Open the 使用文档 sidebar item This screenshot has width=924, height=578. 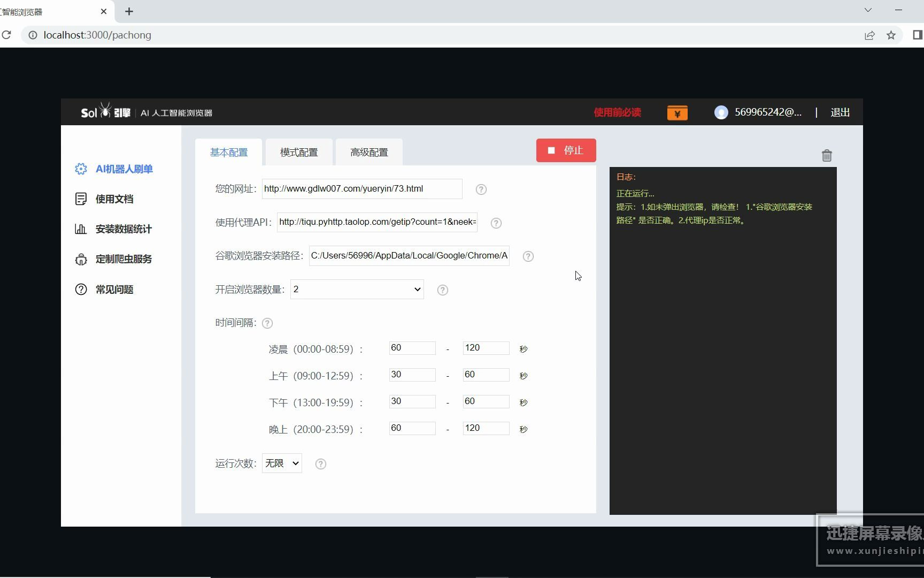pos(104,199)
